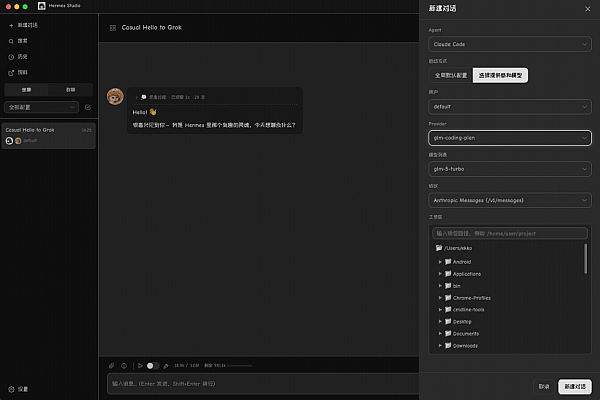
Task: Click the /Users root folder icon
Action: click(439, 248)
